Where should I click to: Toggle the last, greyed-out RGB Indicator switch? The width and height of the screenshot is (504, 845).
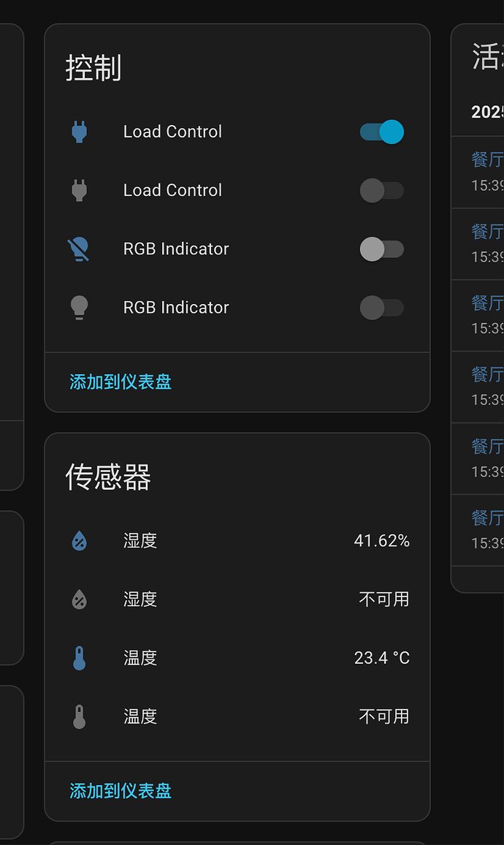pos(382,308)
